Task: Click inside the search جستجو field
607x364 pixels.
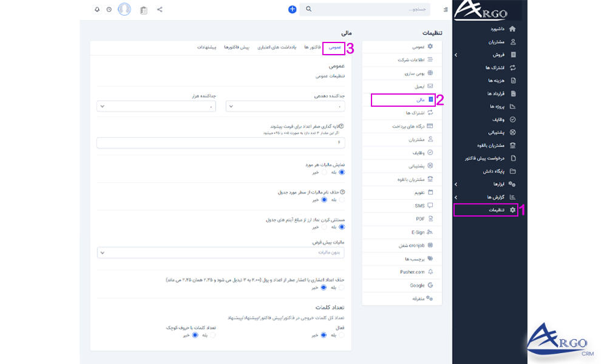Action: pos(364,9)
